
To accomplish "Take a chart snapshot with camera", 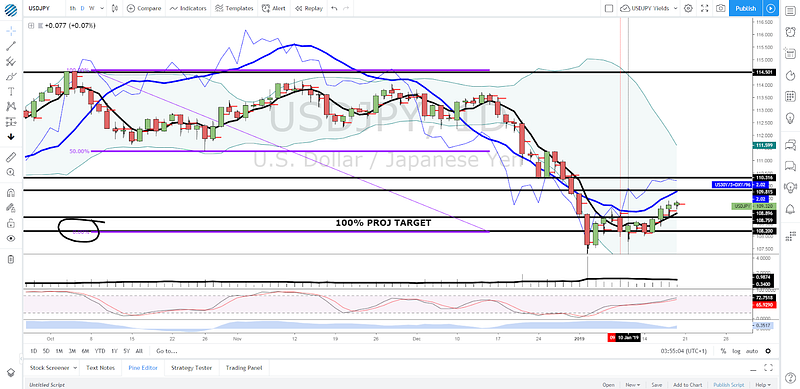I will (720, 8).
